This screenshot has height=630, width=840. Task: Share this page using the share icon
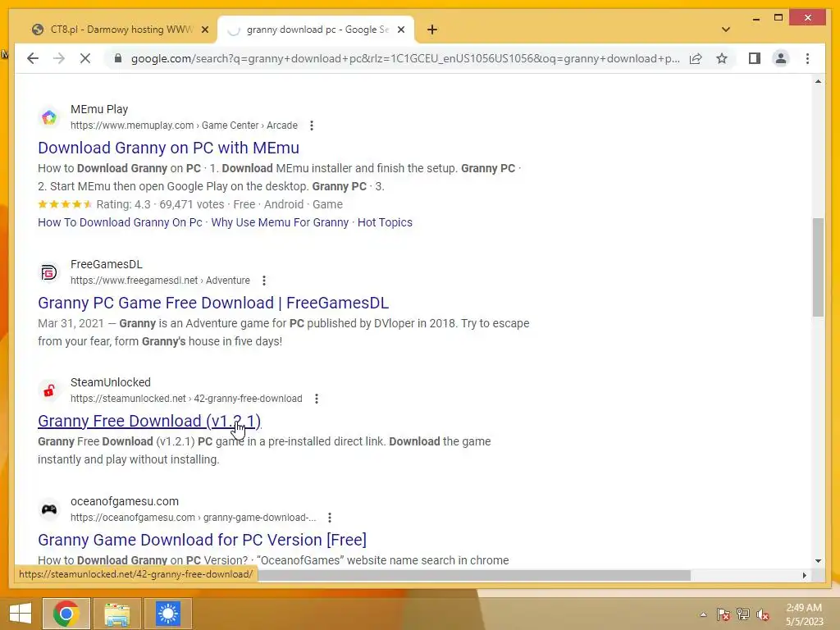tap(696, 58)
